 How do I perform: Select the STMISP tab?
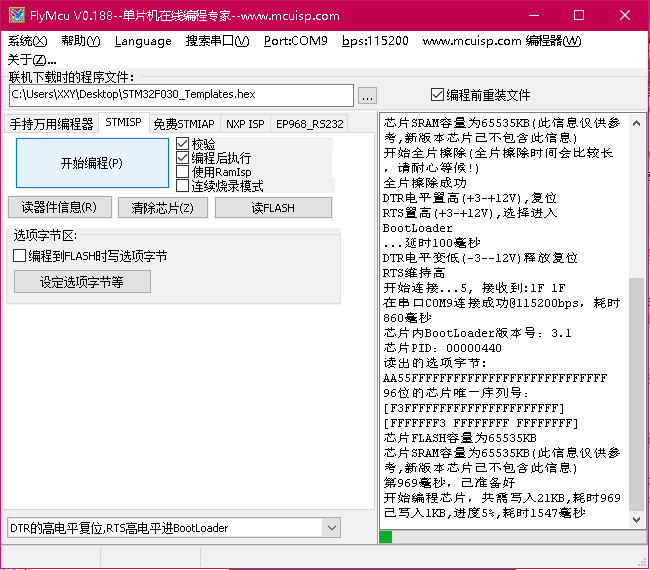[123, 122]
